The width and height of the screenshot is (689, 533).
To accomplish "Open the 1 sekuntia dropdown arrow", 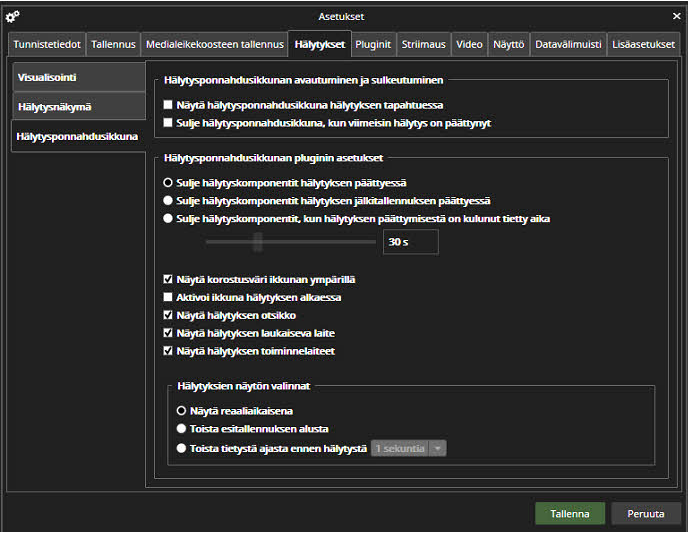I will [437, 448].
